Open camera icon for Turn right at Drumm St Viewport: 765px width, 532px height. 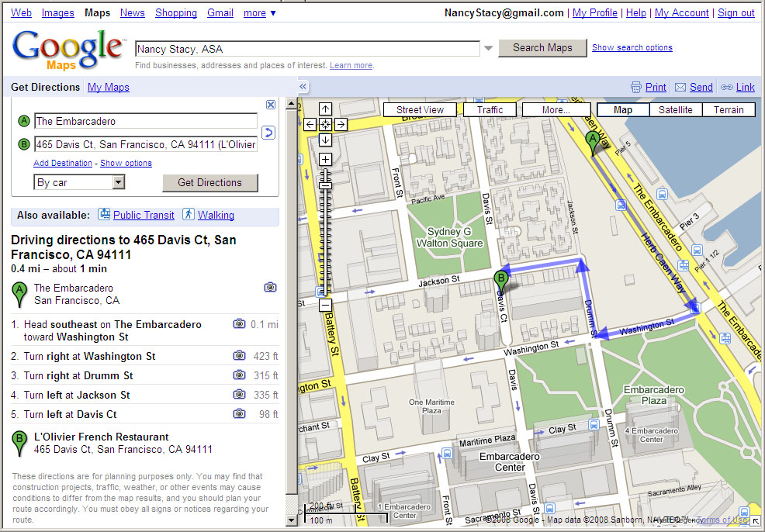[239, 375]
